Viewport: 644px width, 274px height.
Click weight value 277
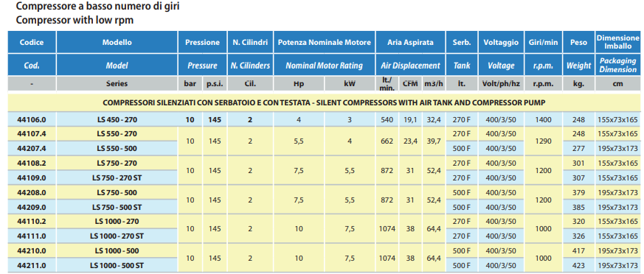(578, 149)
